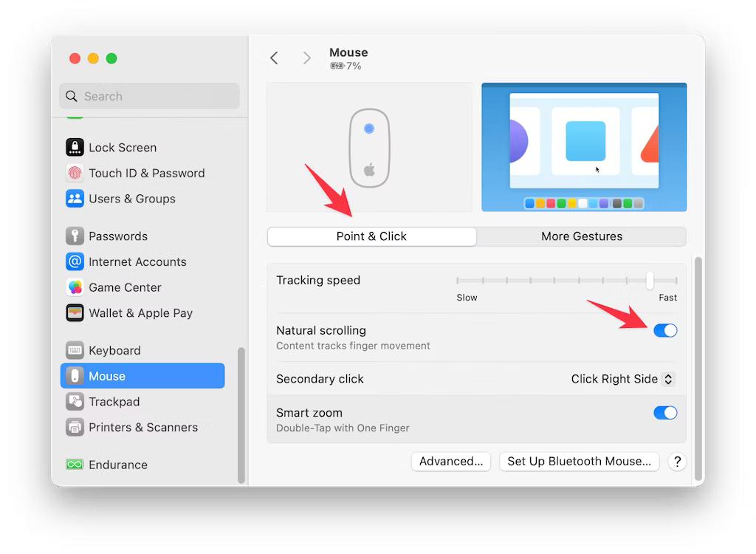
Task: Click the Internet Accounts @ icon
Action: (75, 261)
